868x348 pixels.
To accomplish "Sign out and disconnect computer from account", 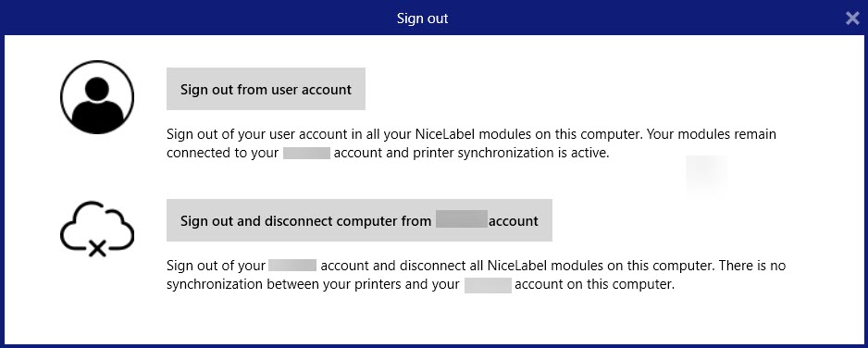I will 359,220.
